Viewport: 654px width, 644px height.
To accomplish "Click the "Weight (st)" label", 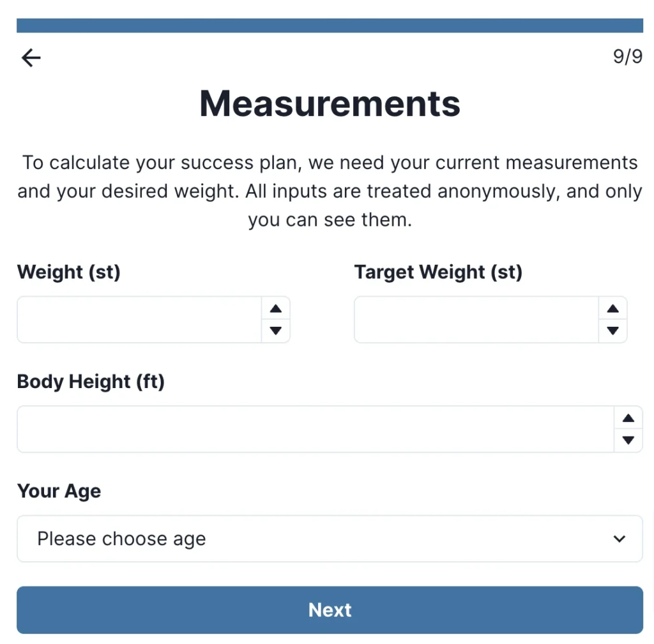I will 69,273.
